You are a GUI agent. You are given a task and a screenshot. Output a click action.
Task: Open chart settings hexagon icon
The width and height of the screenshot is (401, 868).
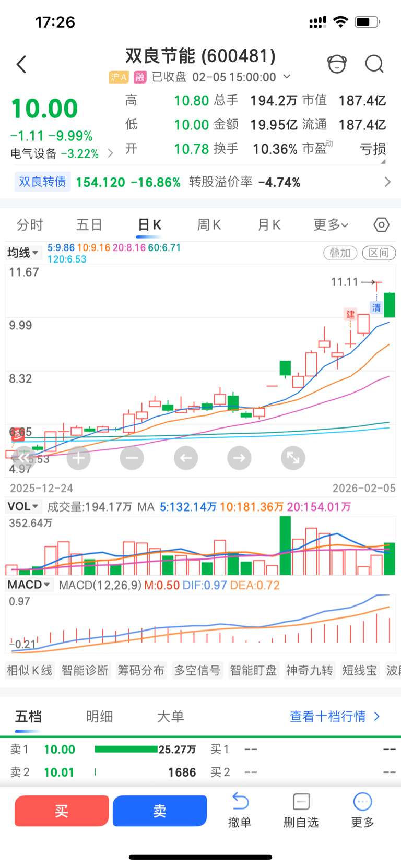pos(382,225)
